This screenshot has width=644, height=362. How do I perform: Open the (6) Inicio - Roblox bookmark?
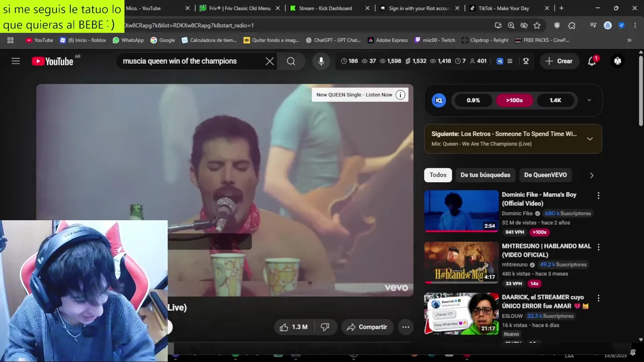click(x=83, y=40)
